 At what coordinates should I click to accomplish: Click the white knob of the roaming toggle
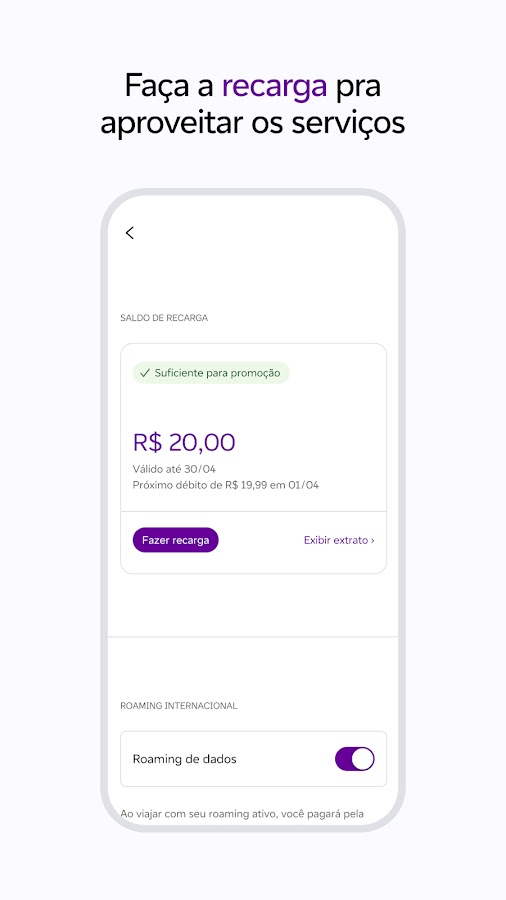[363, 759]
